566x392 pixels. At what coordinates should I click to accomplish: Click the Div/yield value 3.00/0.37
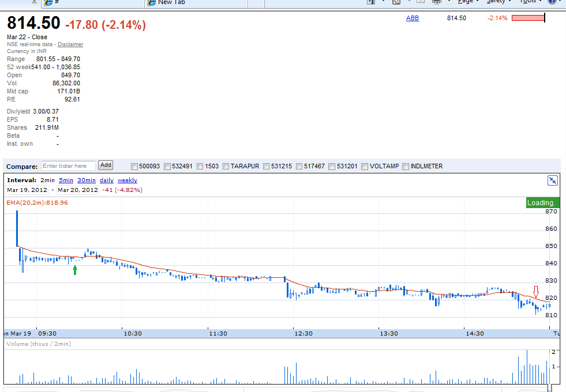click(x=46, y=111)
